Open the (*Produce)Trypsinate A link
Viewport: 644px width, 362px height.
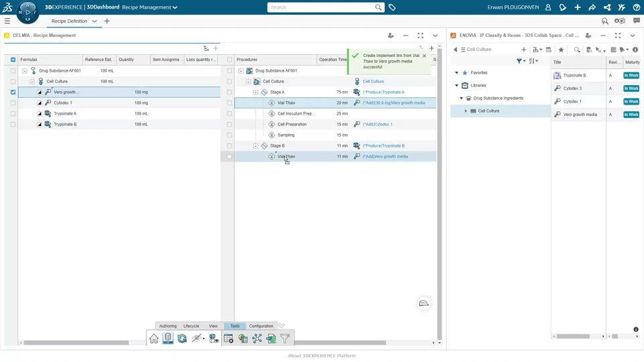click(384, 93)
